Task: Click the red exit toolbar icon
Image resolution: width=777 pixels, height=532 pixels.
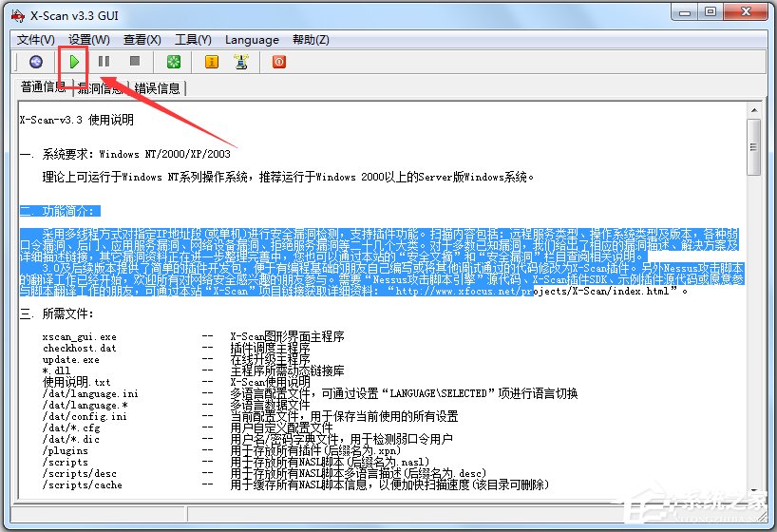Action: pos(279,62)
